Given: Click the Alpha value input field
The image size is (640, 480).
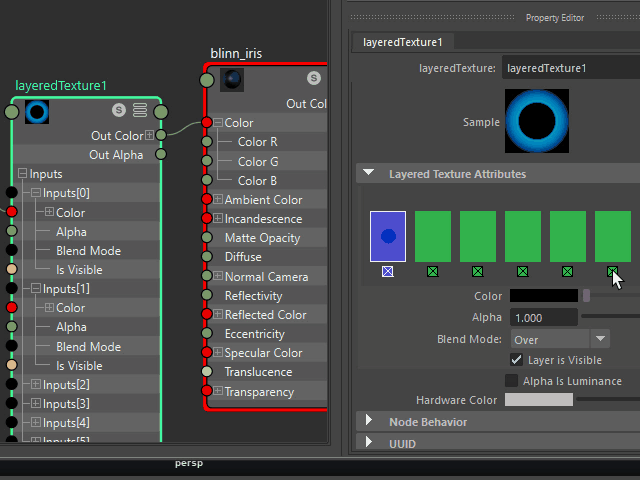Looking at the screenshot, I should pyautogui.click(x=543, y=317).
